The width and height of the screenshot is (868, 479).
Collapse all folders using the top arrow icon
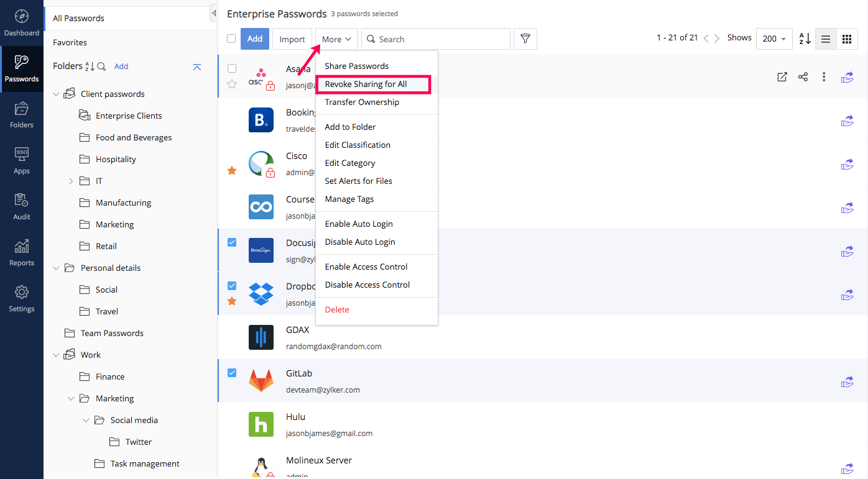click(x=197, y=66)
